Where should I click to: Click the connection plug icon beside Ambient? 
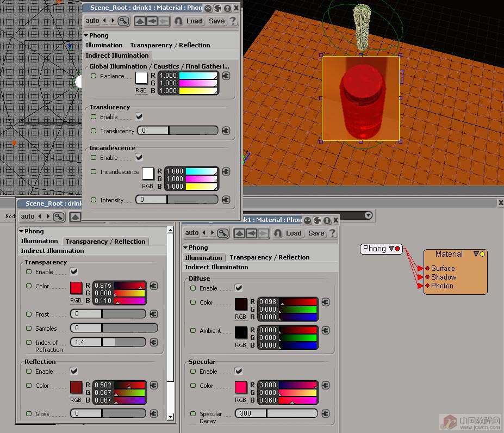(325, 330)
